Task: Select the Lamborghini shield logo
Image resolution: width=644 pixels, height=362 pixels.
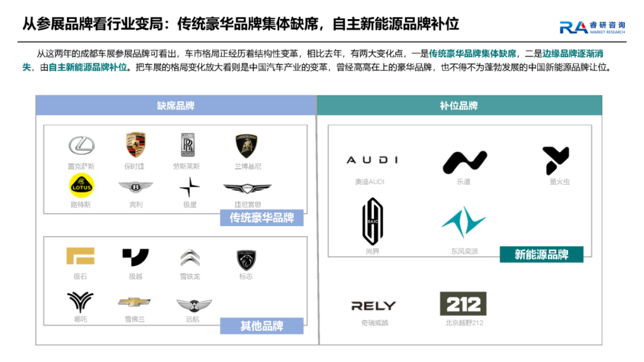Action: pos(246,146)
